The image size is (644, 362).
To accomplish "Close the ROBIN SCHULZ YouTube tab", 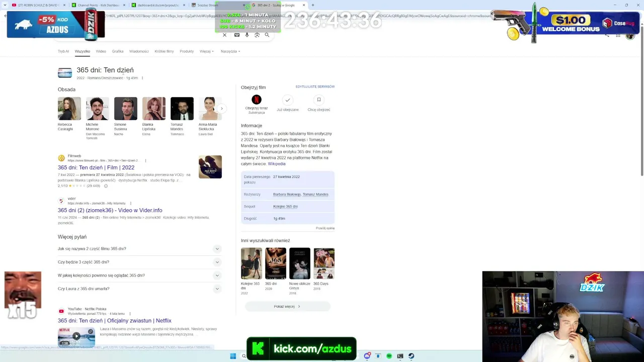I will coord(64,5).
